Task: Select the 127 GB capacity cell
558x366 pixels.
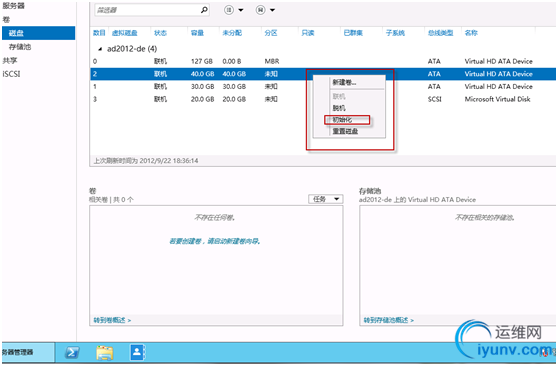Action: point(202,61)
